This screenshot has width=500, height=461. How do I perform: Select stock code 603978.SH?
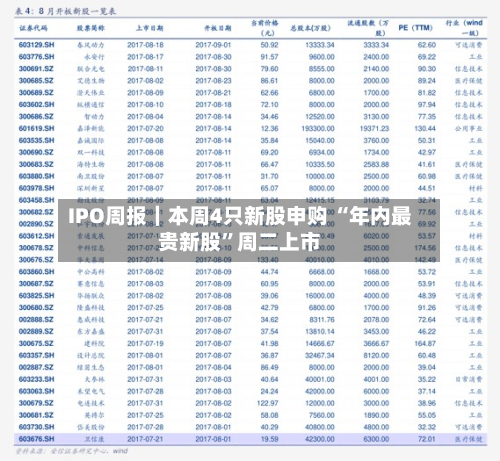(x=36, y=188)
